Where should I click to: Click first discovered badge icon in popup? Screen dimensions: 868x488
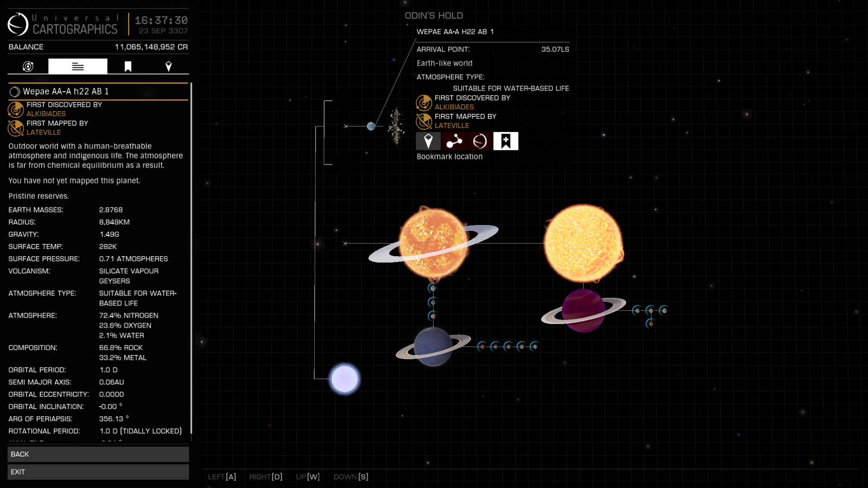[x=424, y=103]
